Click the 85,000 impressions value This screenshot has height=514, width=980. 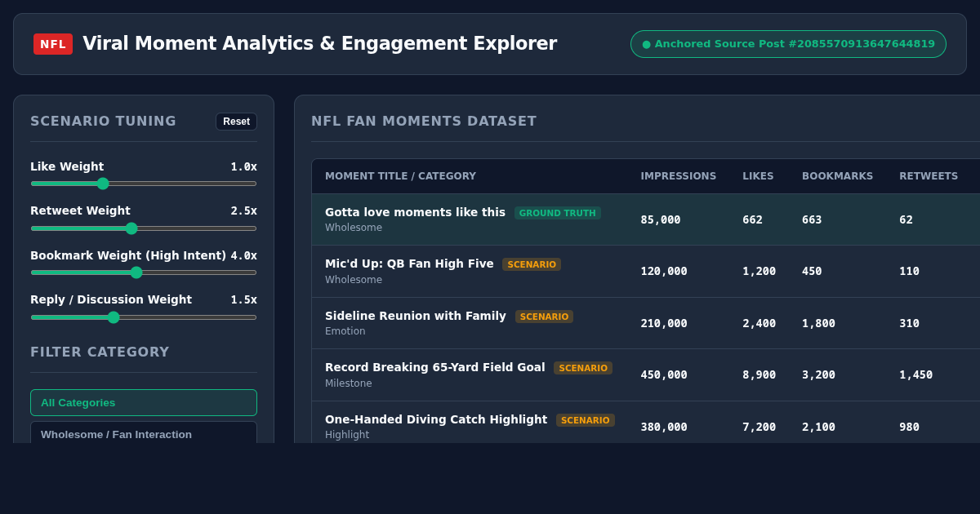click(661, 219)
